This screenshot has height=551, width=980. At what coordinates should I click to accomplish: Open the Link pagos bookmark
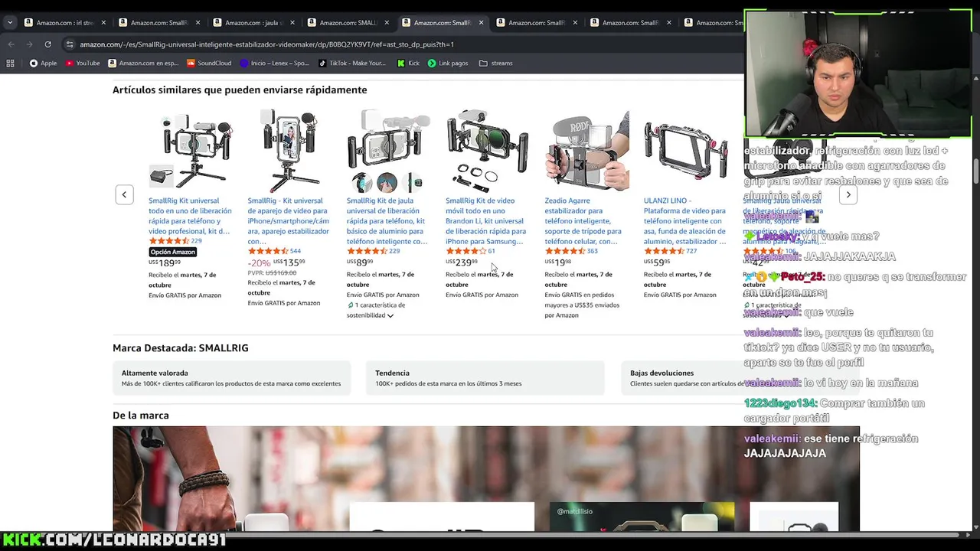(x=448, y=63)
